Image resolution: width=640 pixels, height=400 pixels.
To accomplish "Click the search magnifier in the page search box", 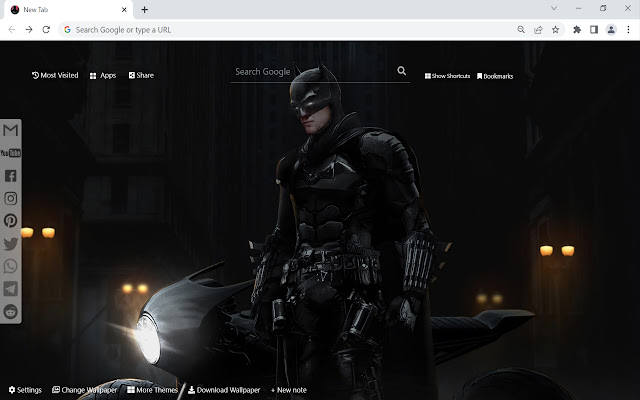I will pyautogui.click(x=402, y=71).
